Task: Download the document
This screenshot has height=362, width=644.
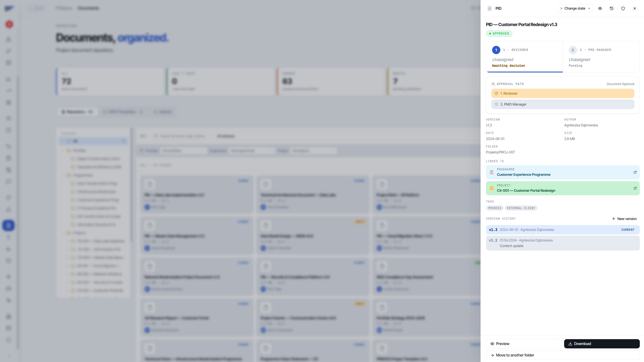Action: click(x=602, y=344)
